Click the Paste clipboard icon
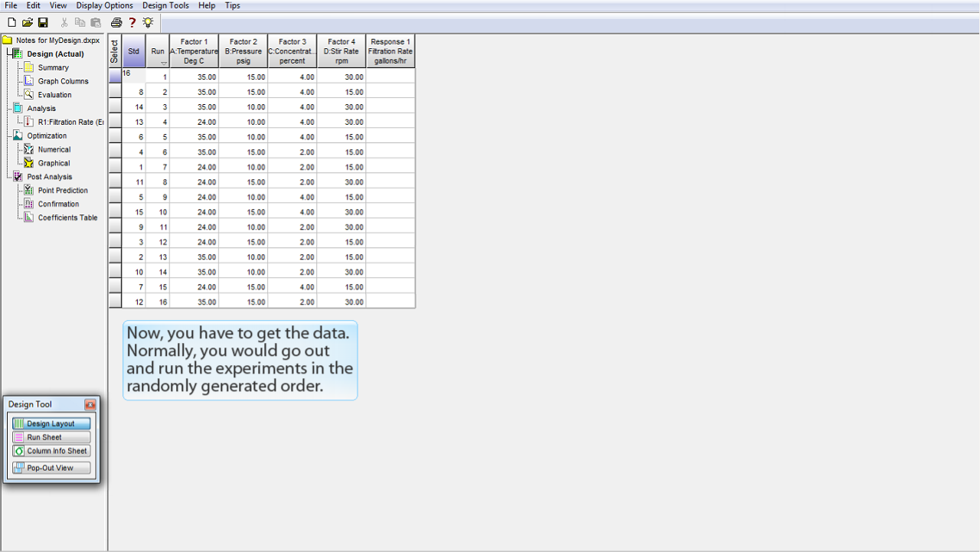This screenshot has height=552, width=980. (96, 23)
